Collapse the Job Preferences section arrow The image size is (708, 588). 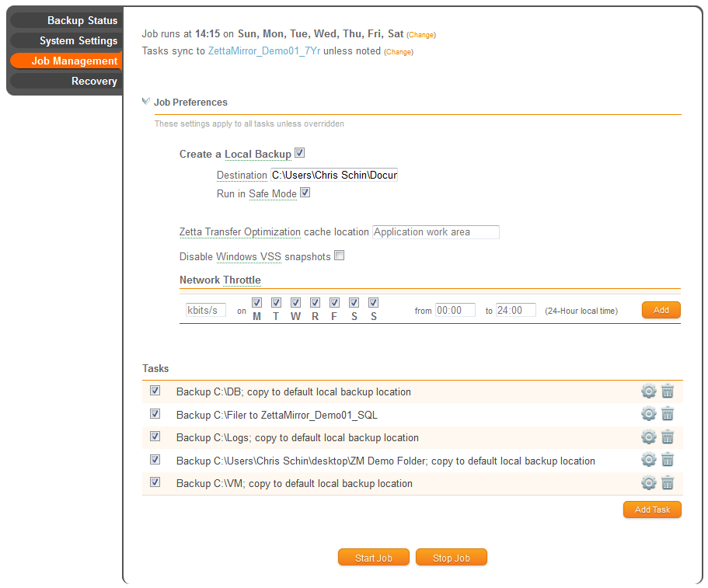tap(146, 102)
